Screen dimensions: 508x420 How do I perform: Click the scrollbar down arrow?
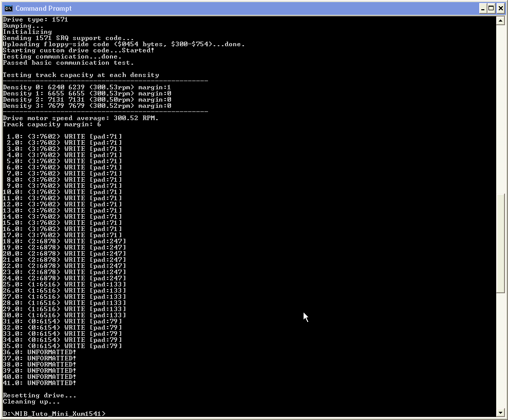500,412
